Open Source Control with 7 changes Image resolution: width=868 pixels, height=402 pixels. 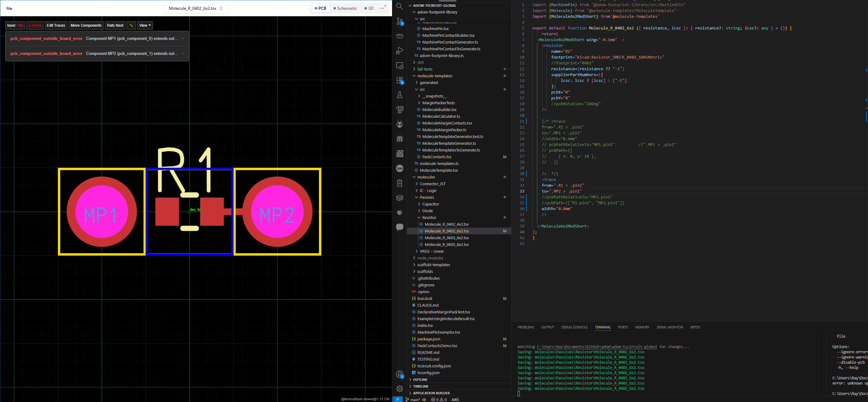click(x=400, y=21)
